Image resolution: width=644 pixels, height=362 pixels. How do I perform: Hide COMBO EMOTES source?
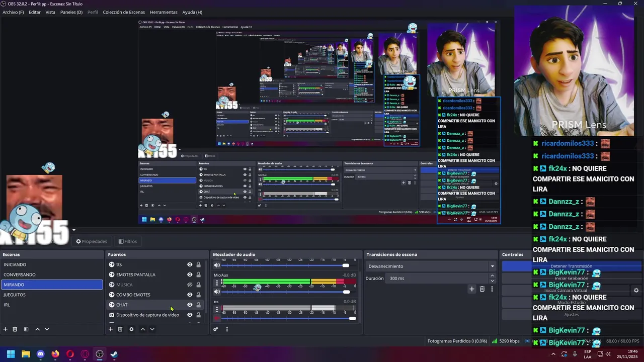pyautogui.click(x=190, y=295)
